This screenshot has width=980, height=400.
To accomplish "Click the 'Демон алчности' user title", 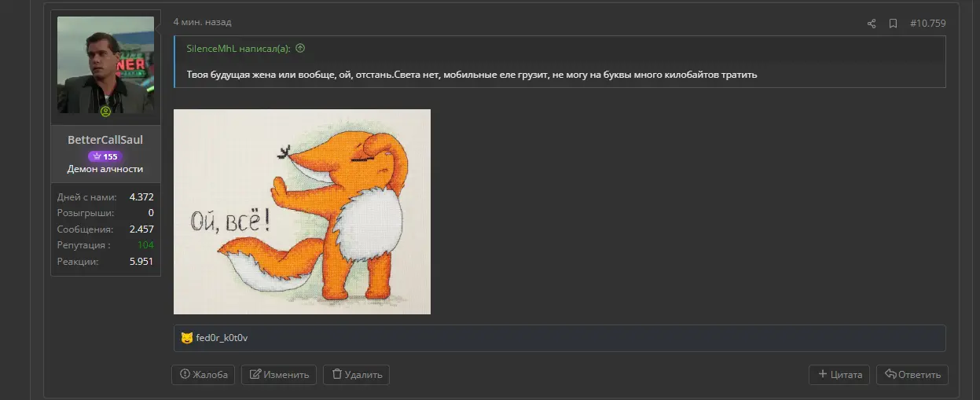I will click(x=105, y=169).
